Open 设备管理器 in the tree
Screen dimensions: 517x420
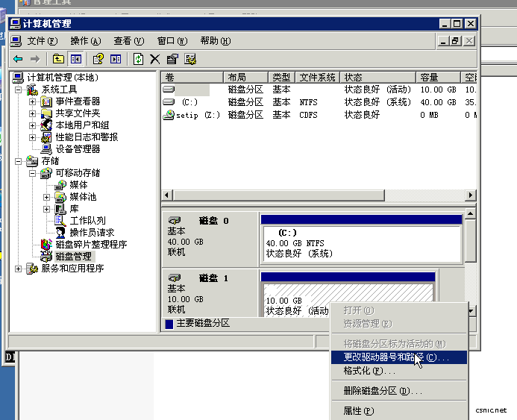pos(77,148)
